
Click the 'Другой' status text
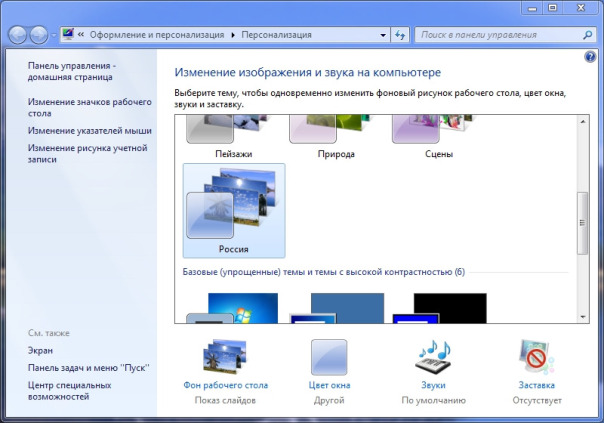pos(329,400)
